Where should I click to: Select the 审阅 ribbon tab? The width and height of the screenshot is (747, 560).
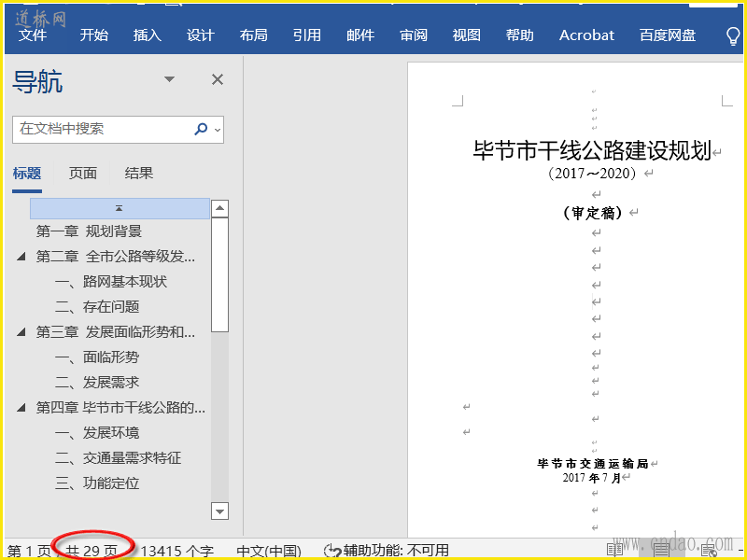(414, 35)
